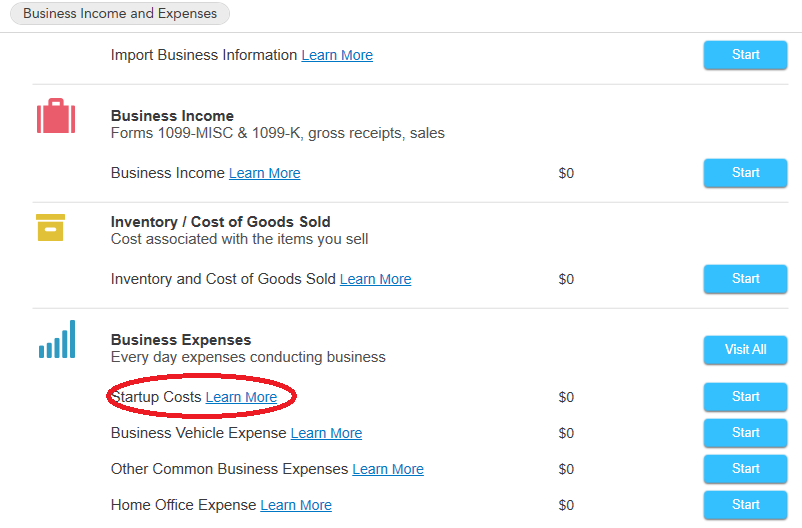Open the Business Income and Expenses tab
Screen dimensions: 802x528
click(120, 13)
